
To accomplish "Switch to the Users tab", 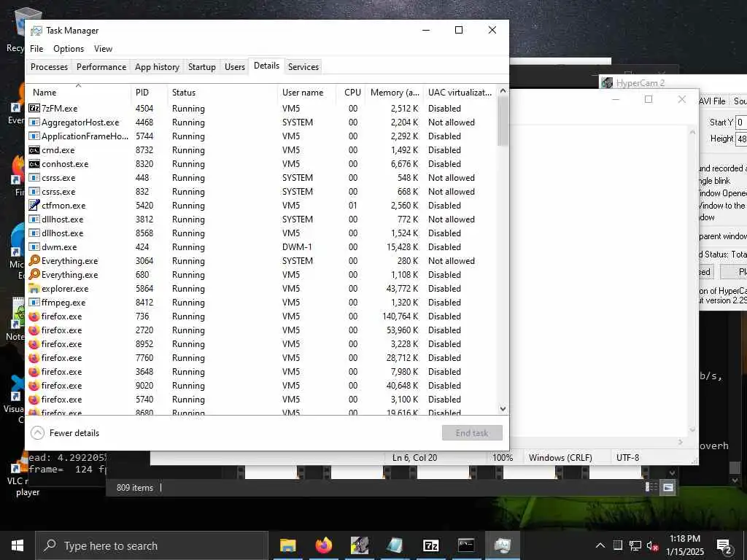I will coord(235,66).
